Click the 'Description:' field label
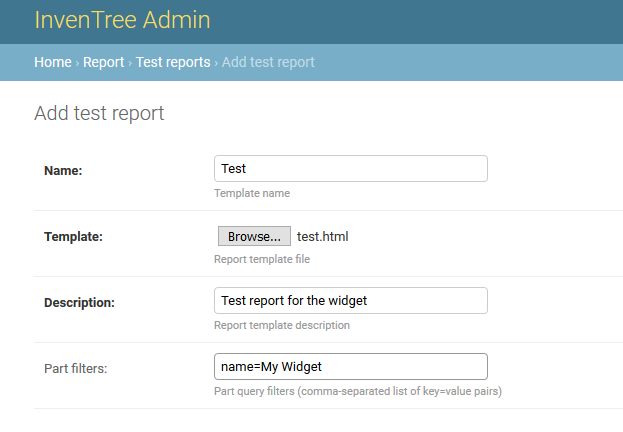This screenshot has width=623, height=432. coord(79,303)
